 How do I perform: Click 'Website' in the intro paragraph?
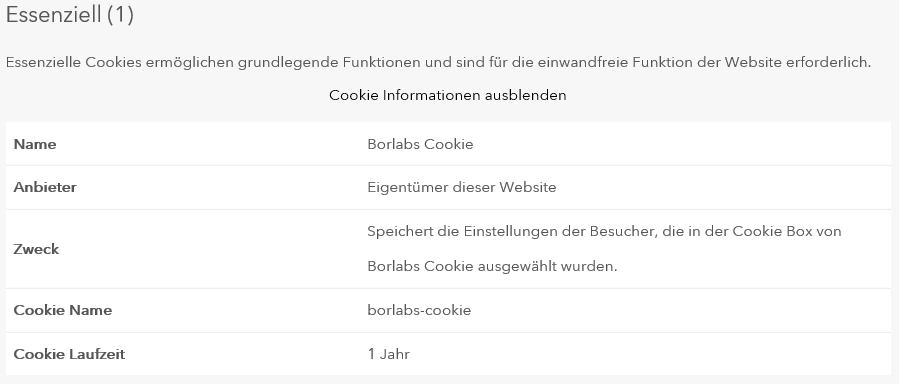(x=753, y=63)
